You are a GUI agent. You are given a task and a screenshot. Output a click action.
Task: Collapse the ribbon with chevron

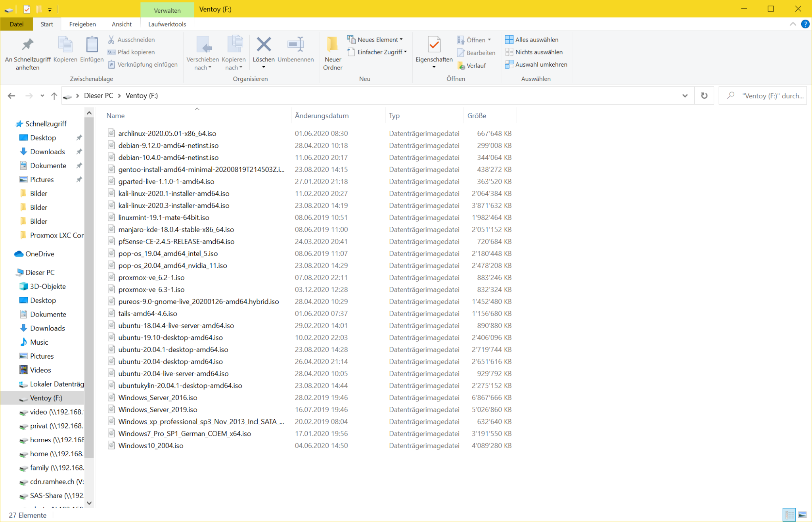coord(793,24)
